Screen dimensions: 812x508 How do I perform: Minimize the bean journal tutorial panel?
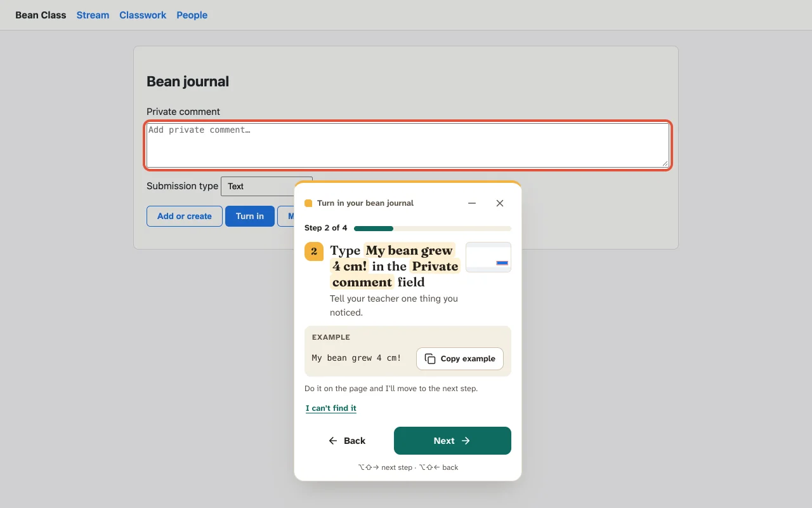click(472, 203)
